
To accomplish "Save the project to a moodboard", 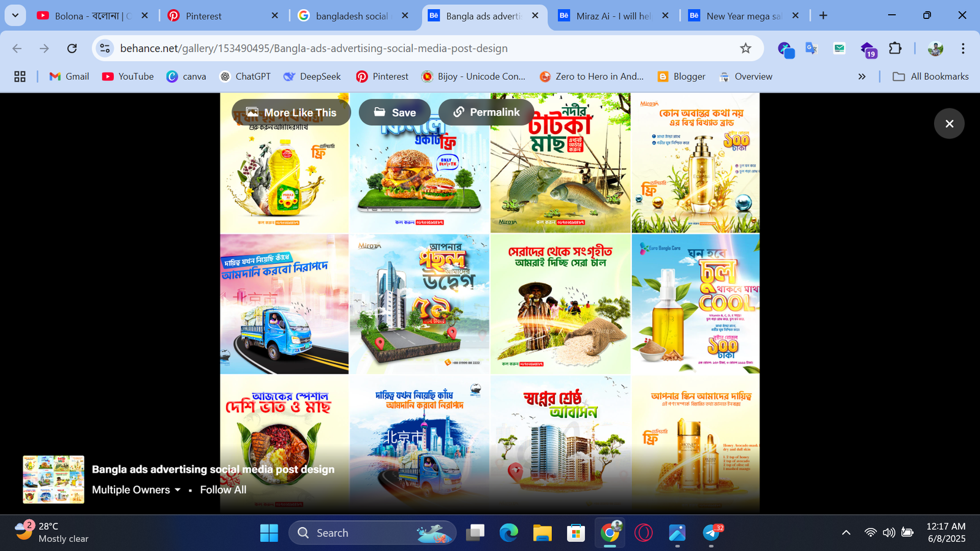I will [394, 113].
